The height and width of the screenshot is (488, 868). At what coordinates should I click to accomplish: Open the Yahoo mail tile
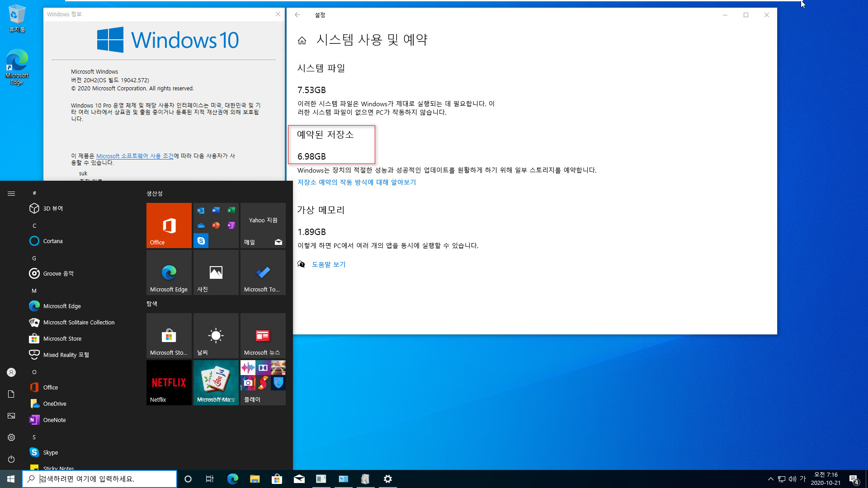263,225
